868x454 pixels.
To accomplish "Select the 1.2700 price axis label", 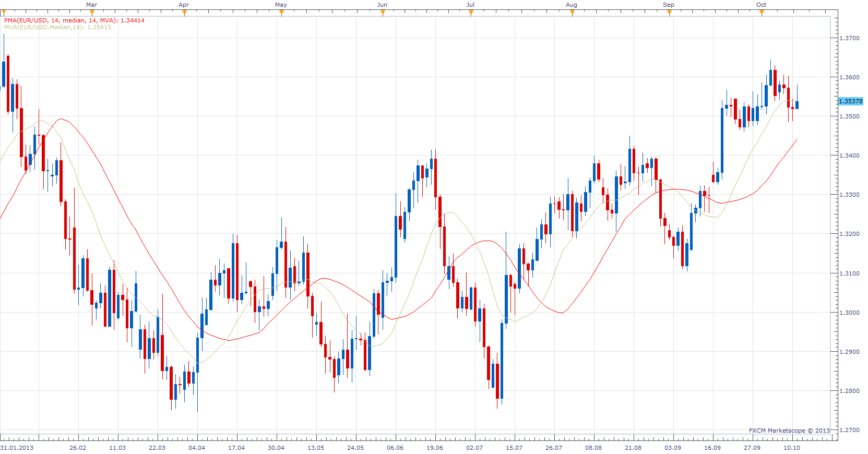I will click(x=849, y=430).
